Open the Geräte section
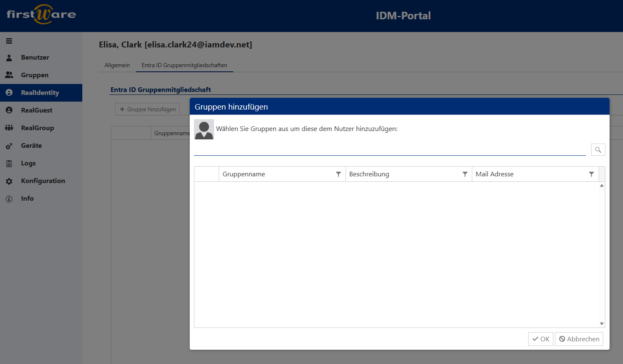Viewport: 623px width, 364px height. [31, 145]
